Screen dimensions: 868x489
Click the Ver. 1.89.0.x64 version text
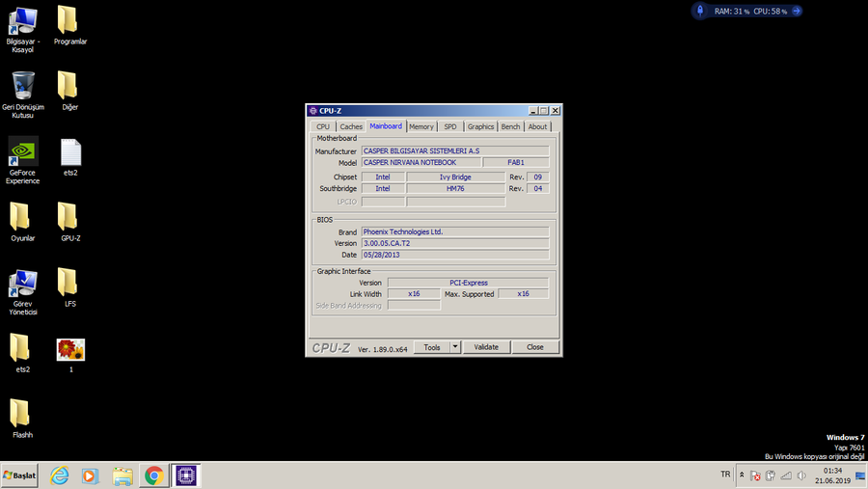(x=382, y=349)
